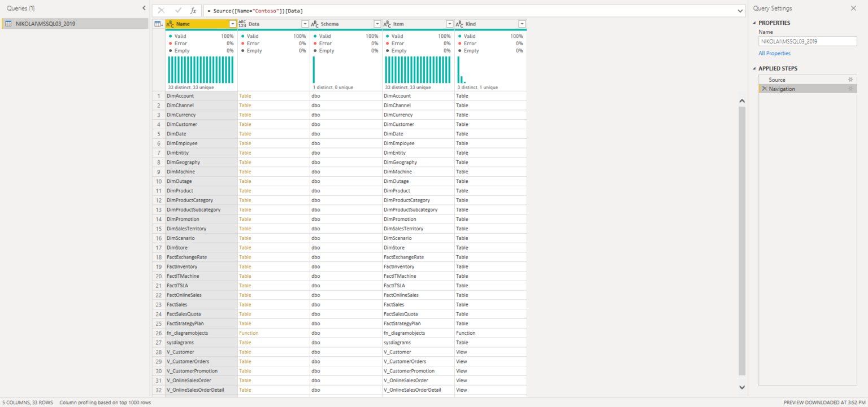Open the Item column filter dropdown
Viewport: 868px width, 407px height.
(x=450, y=24)
